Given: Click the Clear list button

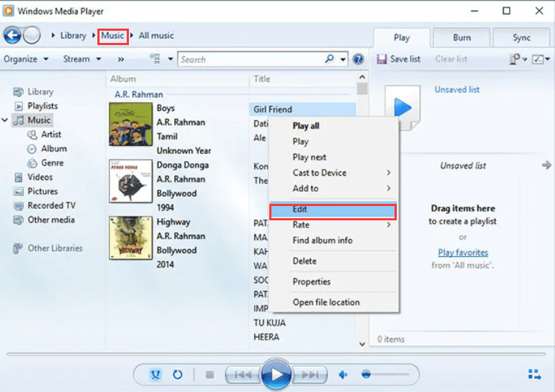Looking at the screenshot, I should click(451, 59).
